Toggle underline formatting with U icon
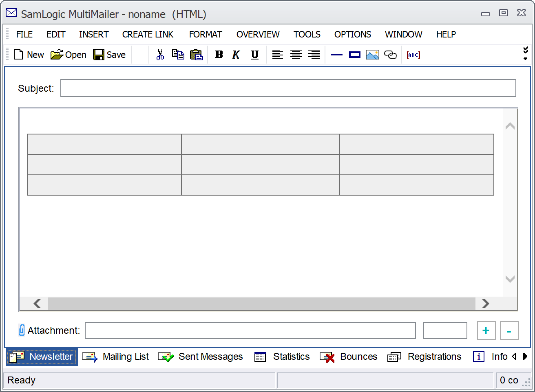Image resolution: width=535 pixels, height=392 pixels. (x=255, y=55)
